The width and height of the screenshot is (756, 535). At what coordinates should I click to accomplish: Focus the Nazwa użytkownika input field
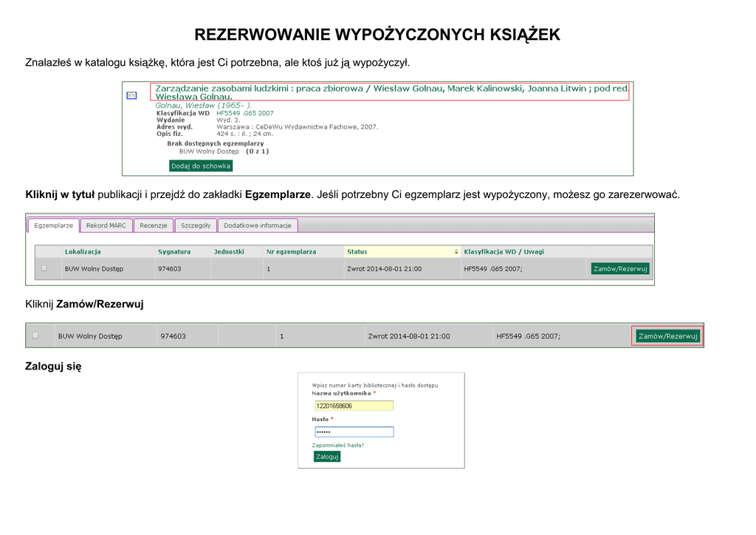point(354,406)
